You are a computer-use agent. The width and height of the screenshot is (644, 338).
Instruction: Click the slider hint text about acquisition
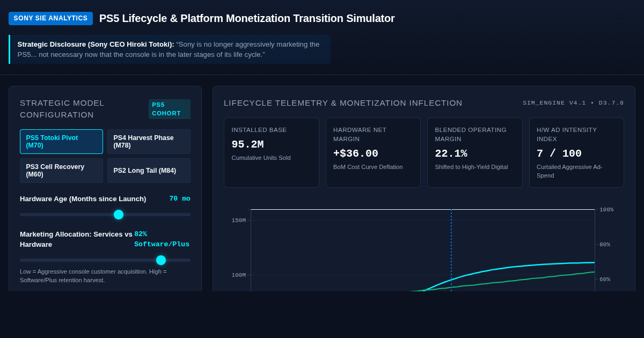93,276
